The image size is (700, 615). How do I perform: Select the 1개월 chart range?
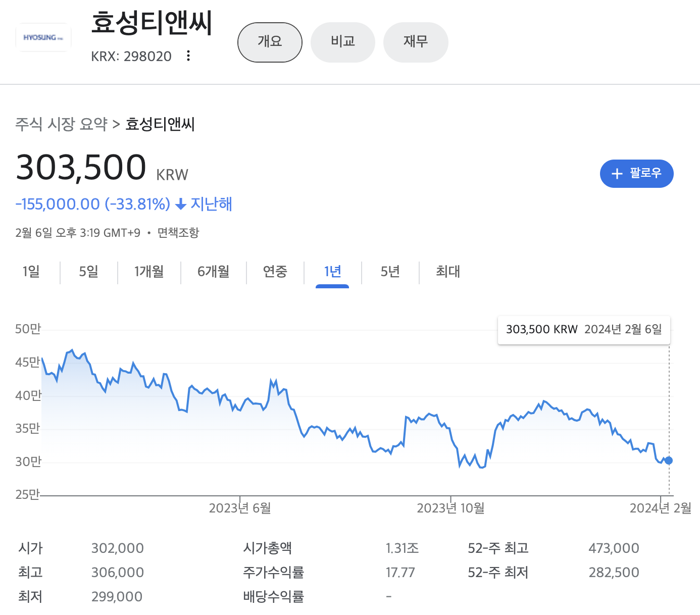(x=148, y=272)
